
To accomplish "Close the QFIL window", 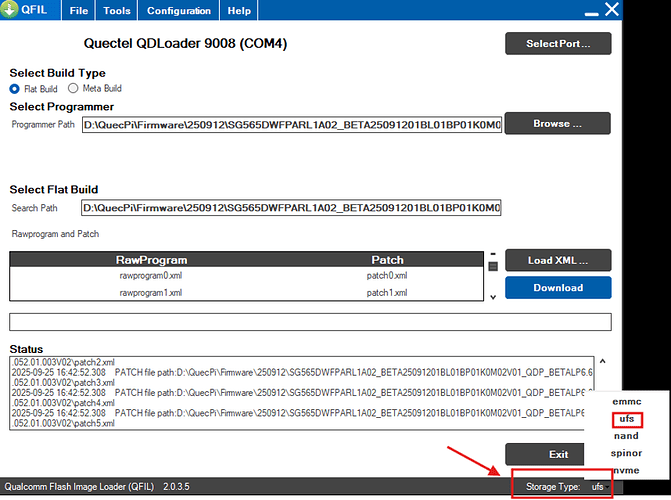I will point(612,9).
